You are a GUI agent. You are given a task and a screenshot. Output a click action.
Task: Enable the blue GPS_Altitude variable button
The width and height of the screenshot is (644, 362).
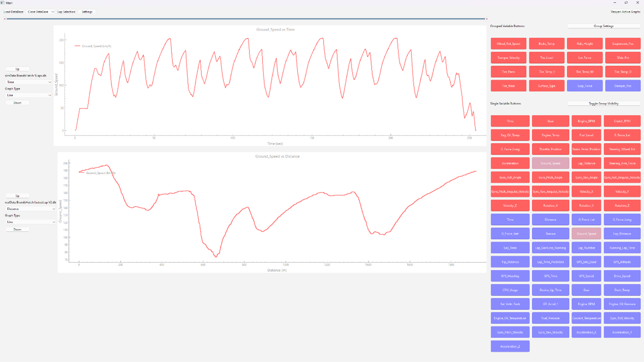point(622,262)
